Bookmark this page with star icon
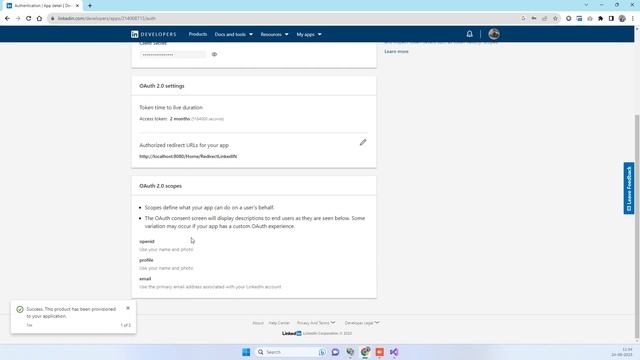Screen dimensions: 640x360 [555, 18]
